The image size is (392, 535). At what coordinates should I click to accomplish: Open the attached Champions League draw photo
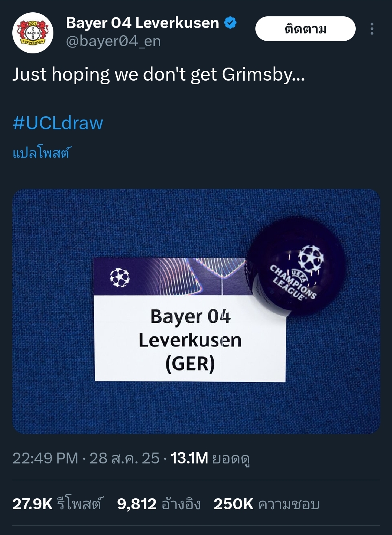196,311
